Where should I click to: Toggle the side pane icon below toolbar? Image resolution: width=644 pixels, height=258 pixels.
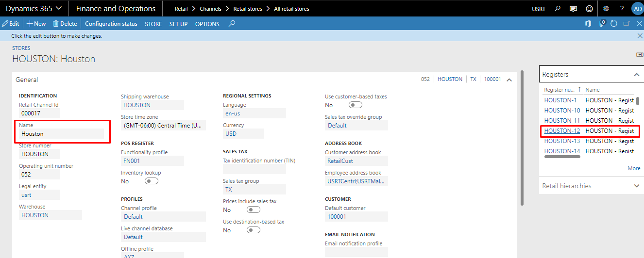pyautogui.click(x=639, y=55)
